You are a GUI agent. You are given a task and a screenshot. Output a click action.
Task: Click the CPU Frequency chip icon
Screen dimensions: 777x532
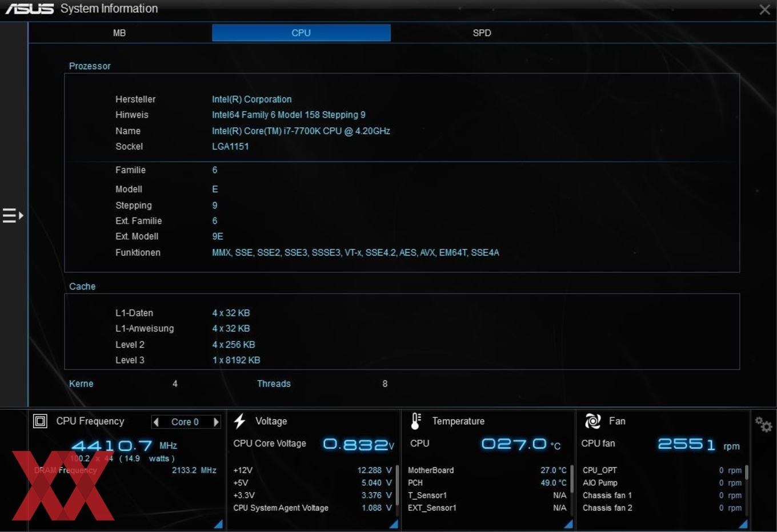[40, 421]
